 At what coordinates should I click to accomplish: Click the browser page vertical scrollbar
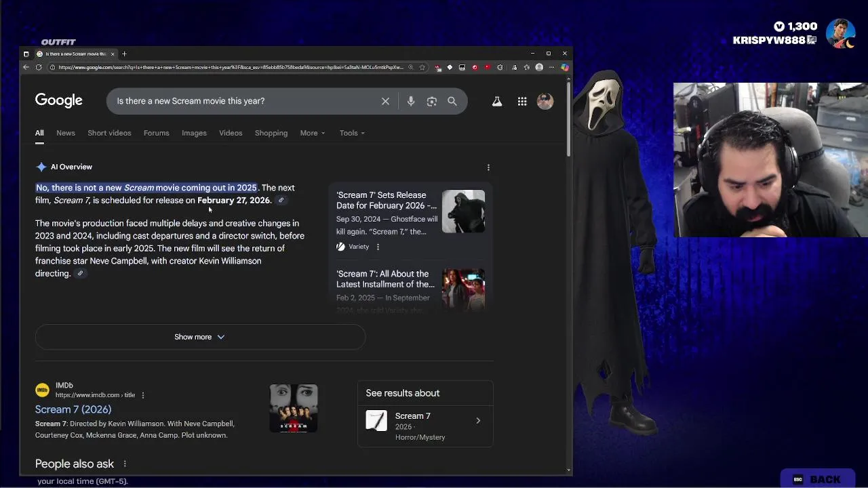click(x=568, y=119)
